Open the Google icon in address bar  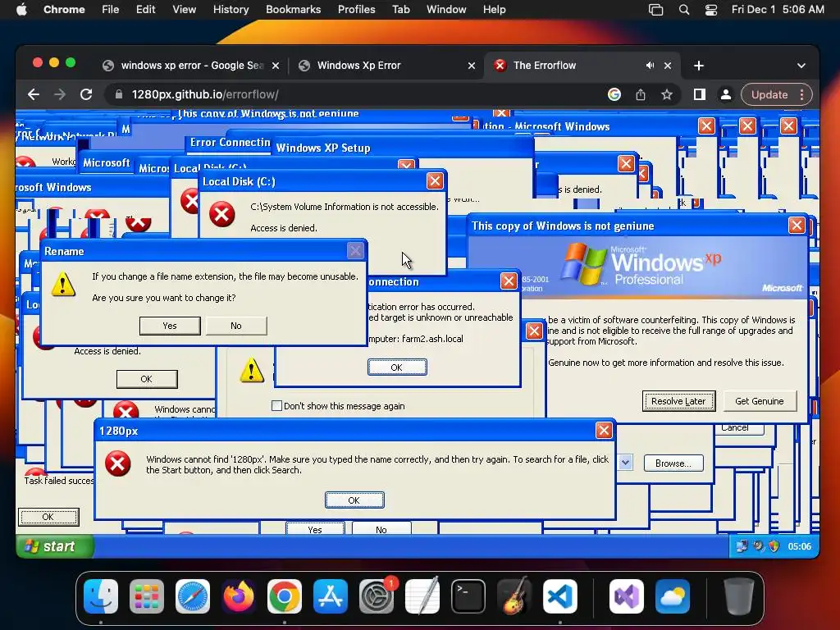coord(614,95)
